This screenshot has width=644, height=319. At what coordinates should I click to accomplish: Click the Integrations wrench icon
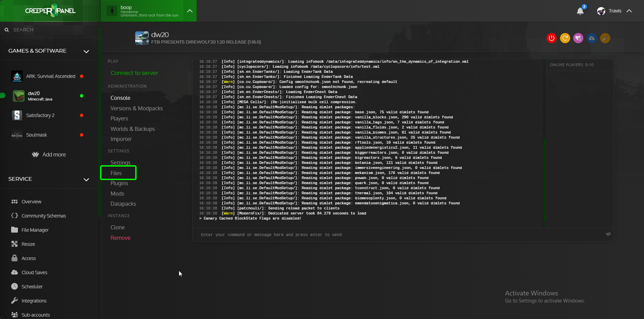tap(14, 300)
